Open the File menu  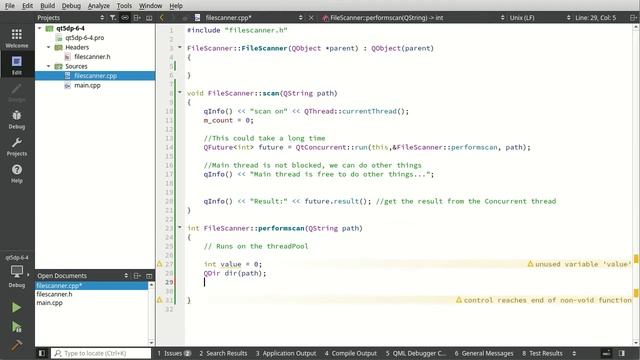[x=9, y=6]
